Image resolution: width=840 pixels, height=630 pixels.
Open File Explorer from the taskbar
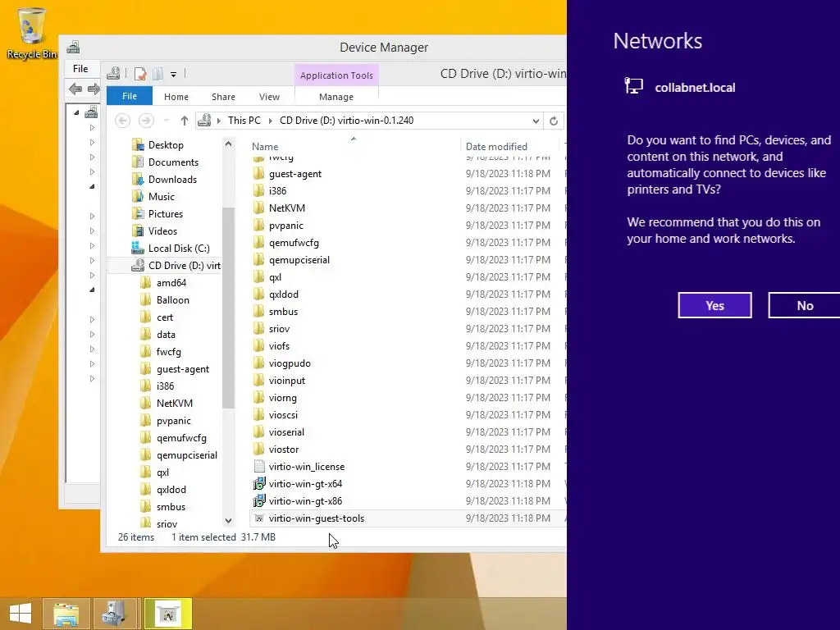click(66, 614)
